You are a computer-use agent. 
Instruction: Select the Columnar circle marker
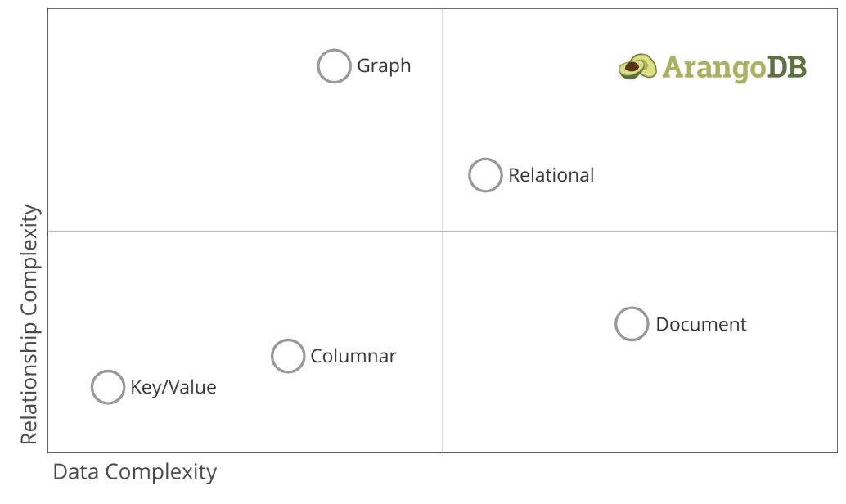tap(287, 356)
